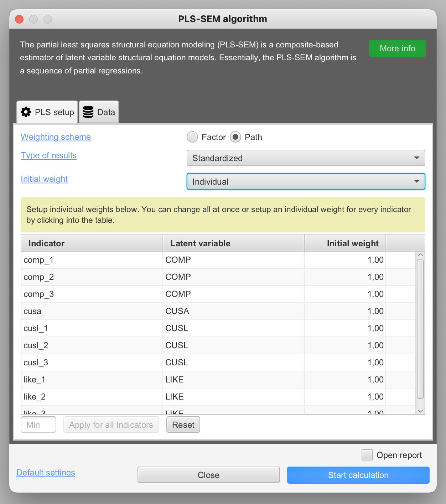The width and height of the screenshot is (446, 504).
Task: Click the indicator table vertical scrollbar thumb
Action: [420, 329]
